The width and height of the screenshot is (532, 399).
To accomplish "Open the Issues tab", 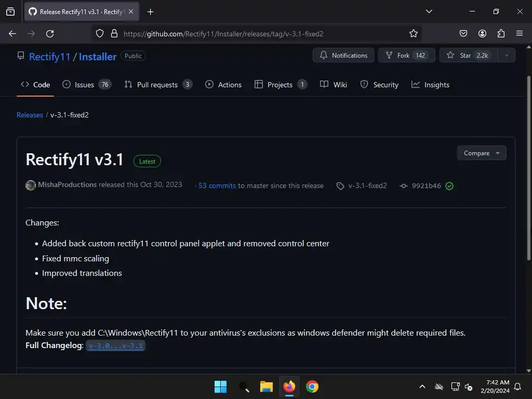I will pos(87,85).
